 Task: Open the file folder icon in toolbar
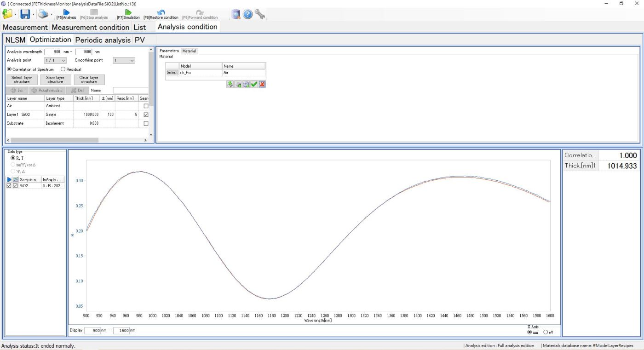(x=7, y=14)
